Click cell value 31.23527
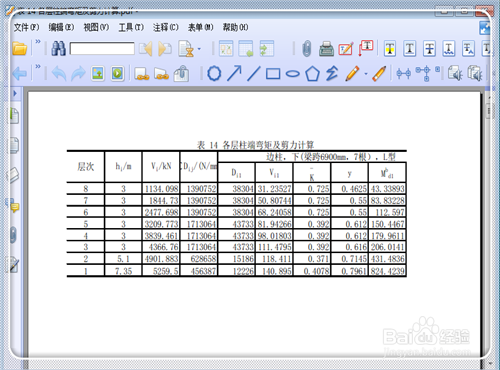 point(275,189)
